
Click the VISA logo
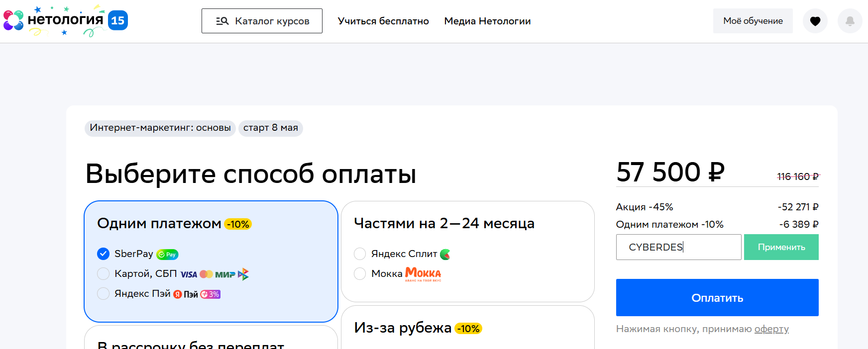pyautogui.click(x=189, y=274)
